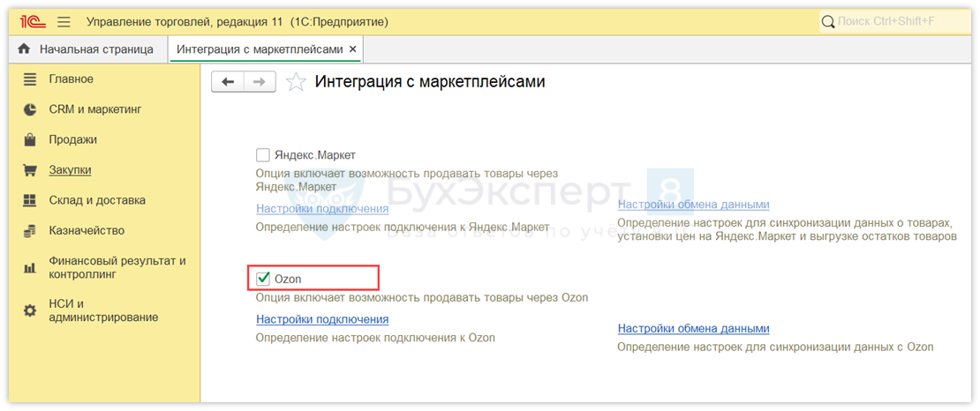The height and width of the screenshot is (411, 980).
Task: Click the Склад и доставка grid icon
Action: 30,200
